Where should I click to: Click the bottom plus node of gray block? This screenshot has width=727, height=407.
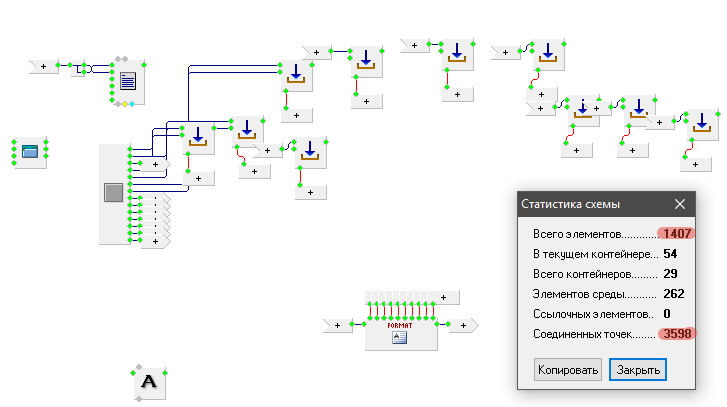pos(155,241)
